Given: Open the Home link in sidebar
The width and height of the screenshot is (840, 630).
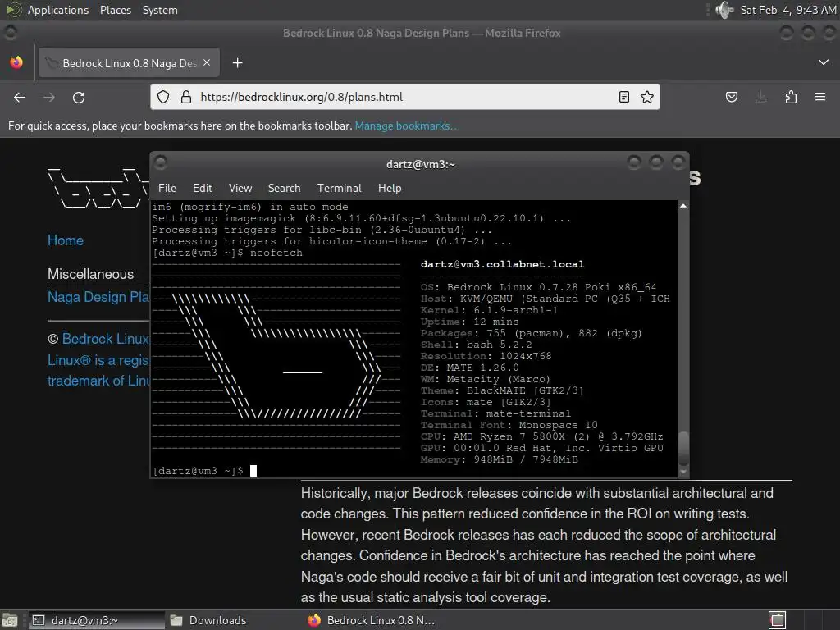Looking at the screenshot, I should coord(66,240).
